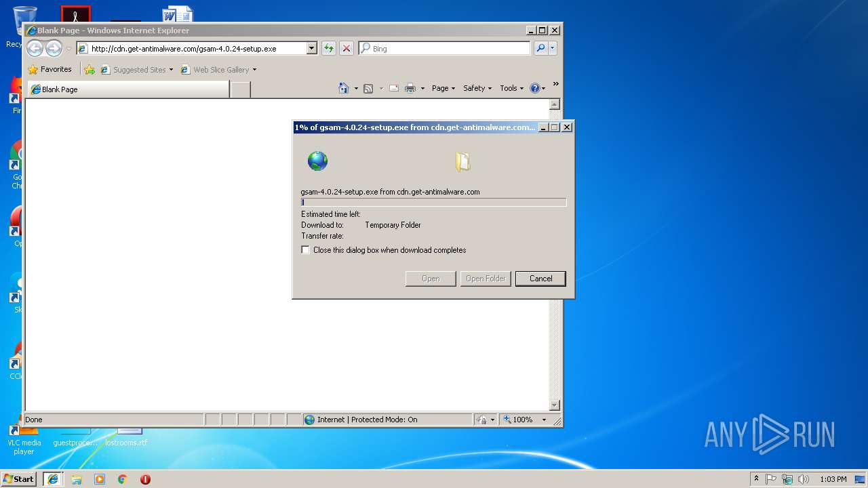Open Web Slice Gallery dropdown
This screenshot has height=488, width=868.
(254, 69)
